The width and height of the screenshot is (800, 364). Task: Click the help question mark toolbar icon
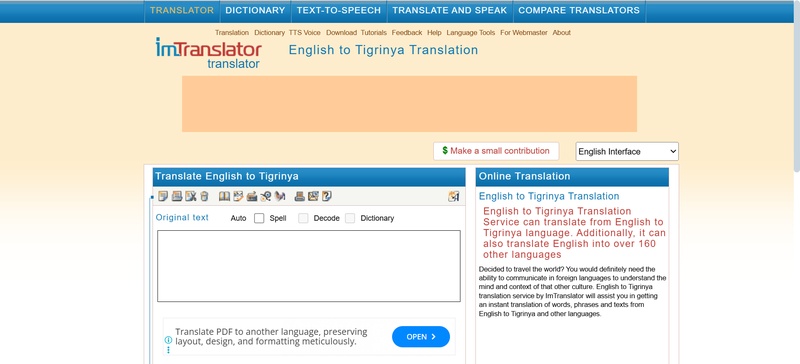[x=327, y=196]
